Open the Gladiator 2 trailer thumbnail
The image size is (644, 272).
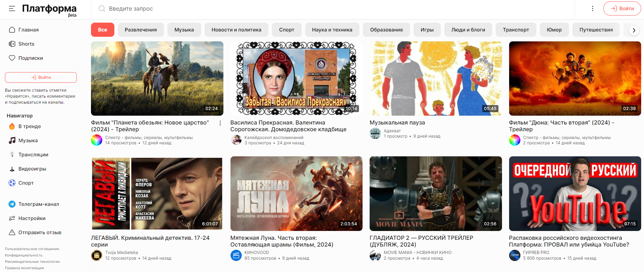click(x=435, y=193)
